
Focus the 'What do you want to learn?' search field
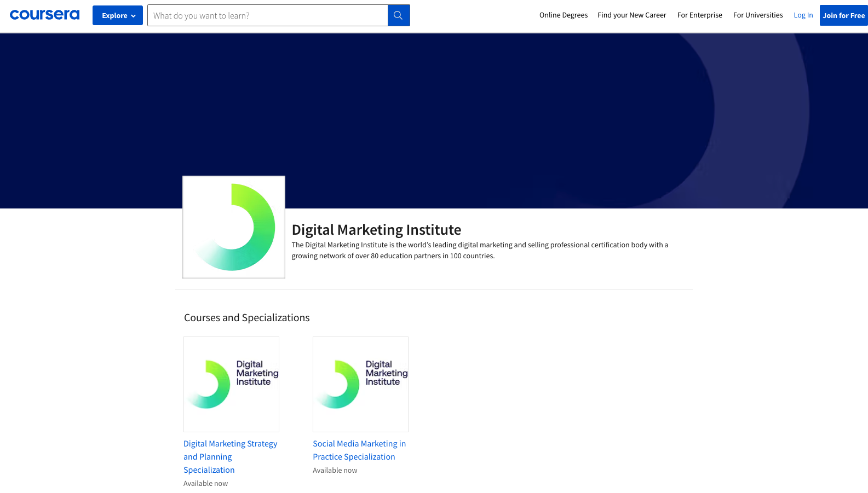267,15
